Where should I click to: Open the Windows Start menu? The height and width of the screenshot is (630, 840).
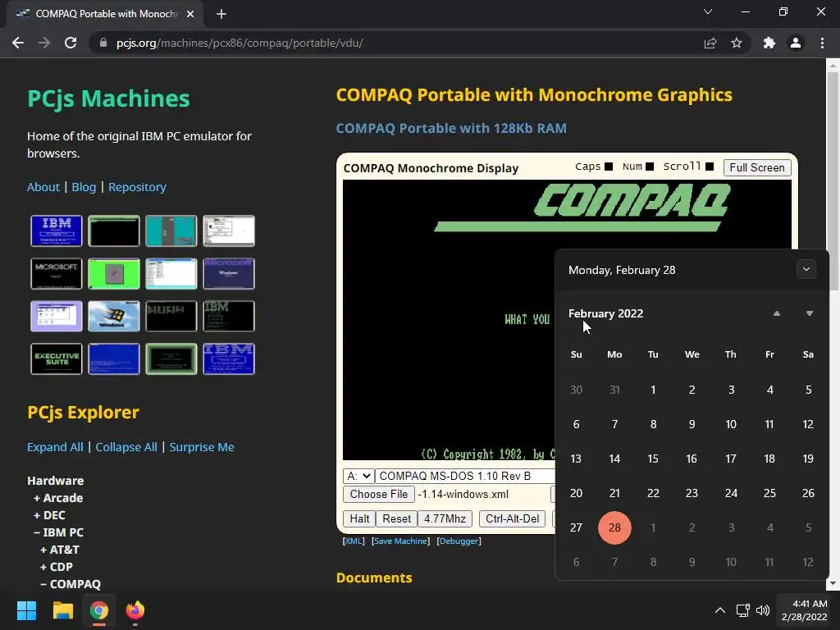point(26,610)
